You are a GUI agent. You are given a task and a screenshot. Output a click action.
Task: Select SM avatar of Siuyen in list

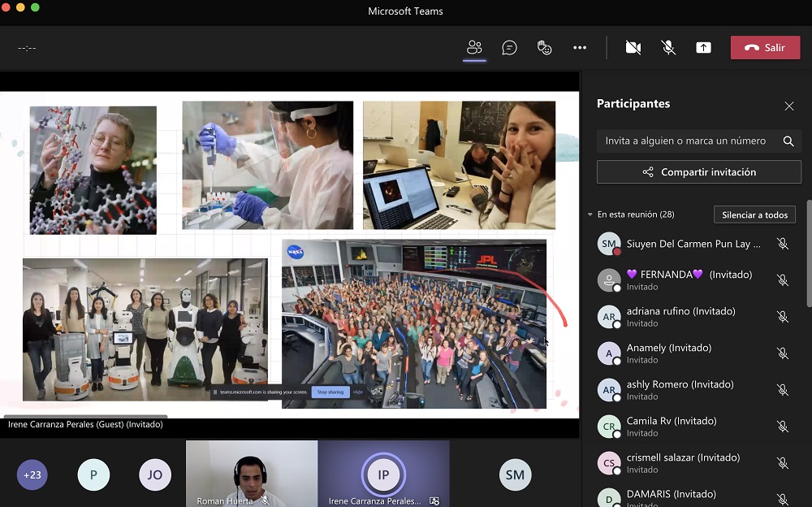pyautogui.click(x=609, y=244)
